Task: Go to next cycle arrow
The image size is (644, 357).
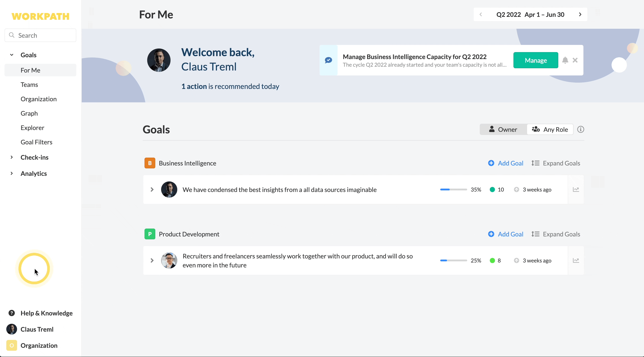Action: click(580, 15)
